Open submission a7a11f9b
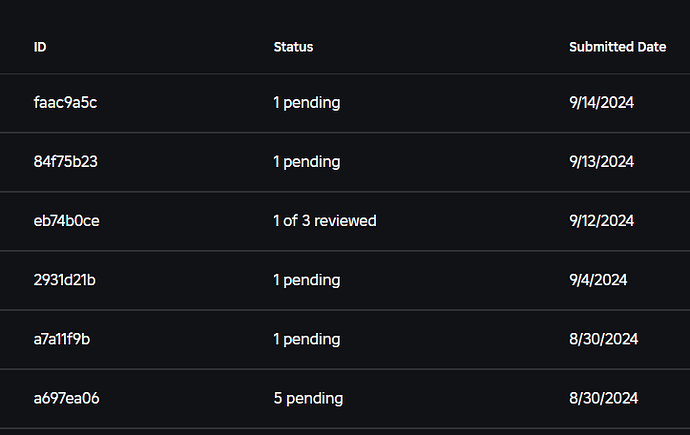This screenshot has height=435, width=690. pos(62,339)
